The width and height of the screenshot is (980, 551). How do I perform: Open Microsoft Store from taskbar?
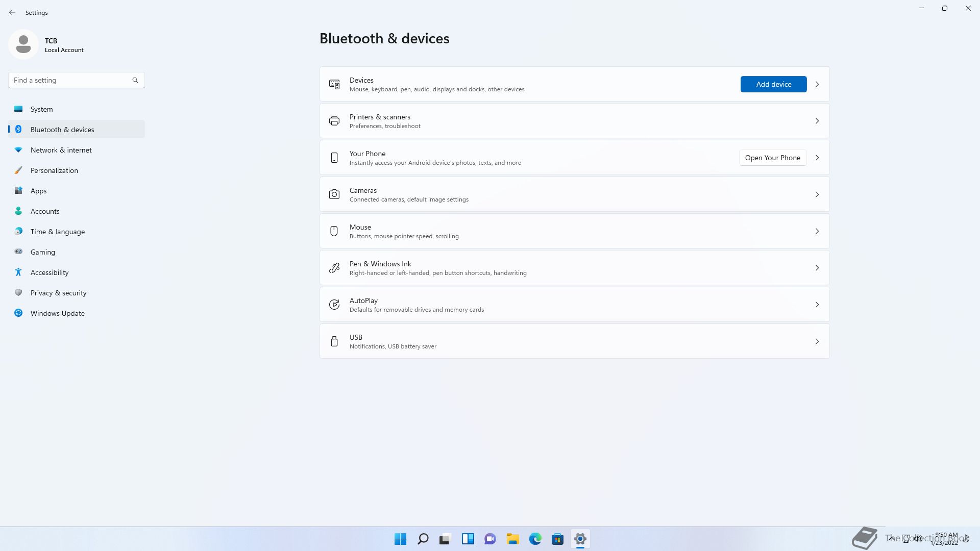pyautogui.click(x=558, y=539)
